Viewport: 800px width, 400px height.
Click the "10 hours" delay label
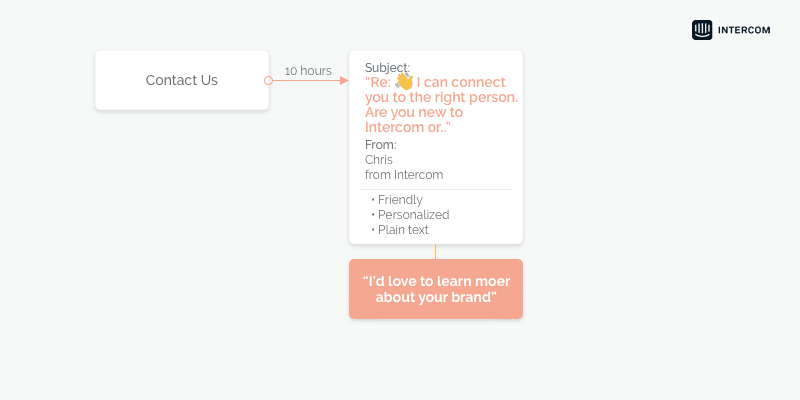[x=308, y=71]
